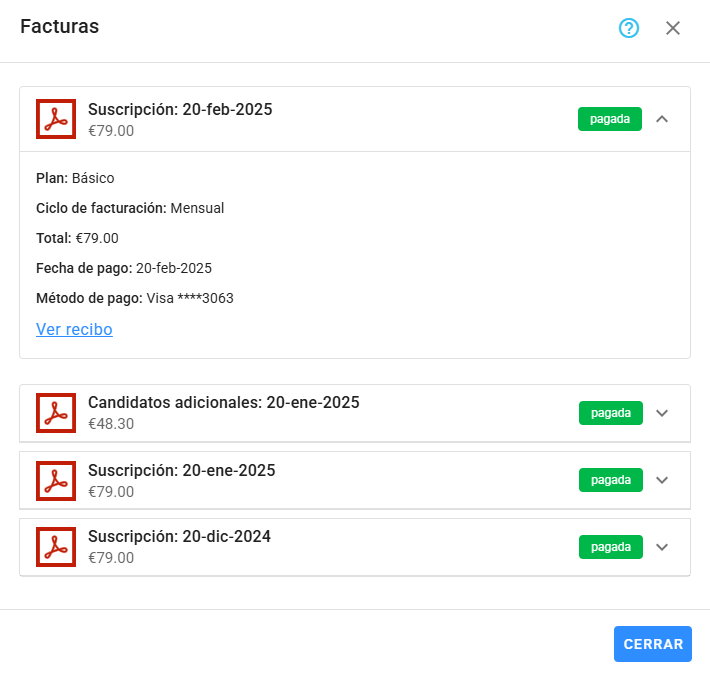Download PDF of Suscripción 20-ene-2025 invoice
Image resolution: width=710 pixels, height=675 pixels.
point(56,480)
